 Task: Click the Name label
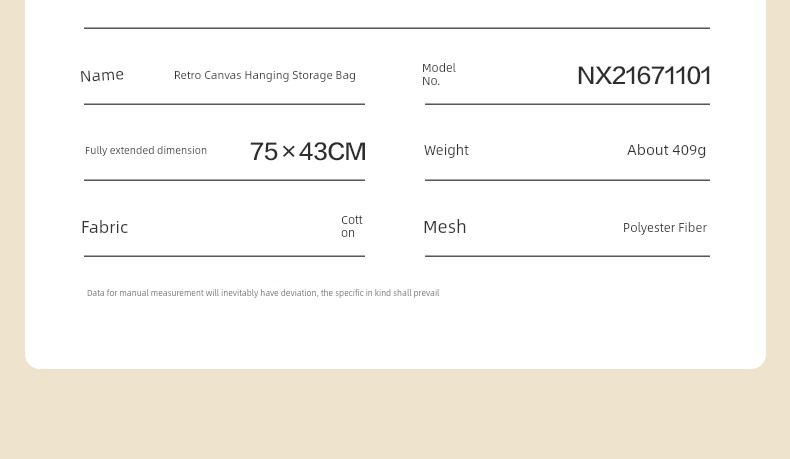click(x=102, y=76)
